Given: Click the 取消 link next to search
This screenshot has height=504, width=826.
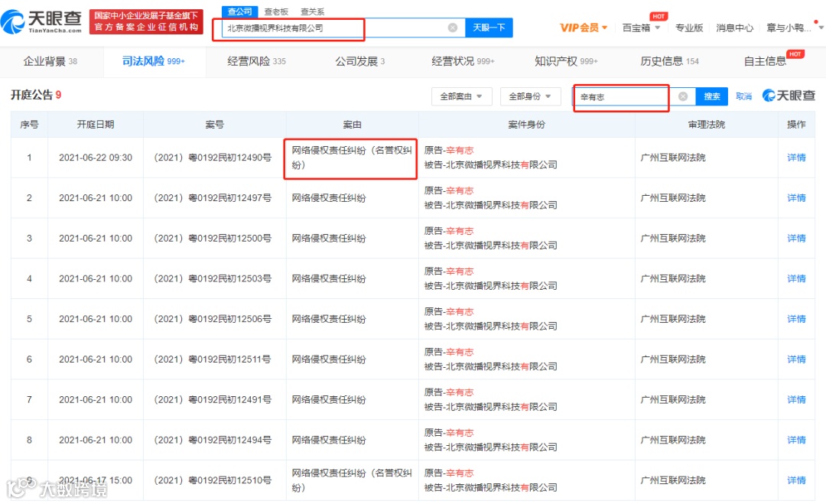Looking at the screenshot, I should (744, 96).
